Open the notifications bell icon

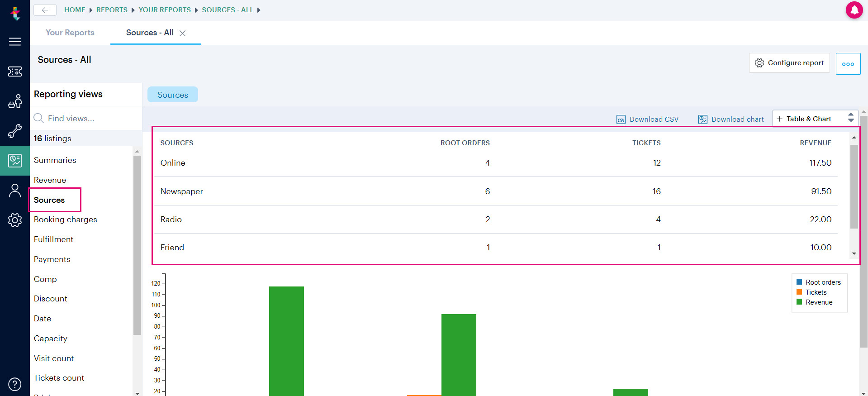[x=854, y=10]
